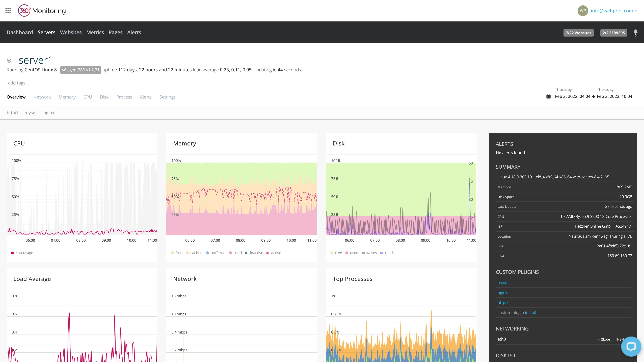Toggle the reads legend entry

click(x=387, y=253)
